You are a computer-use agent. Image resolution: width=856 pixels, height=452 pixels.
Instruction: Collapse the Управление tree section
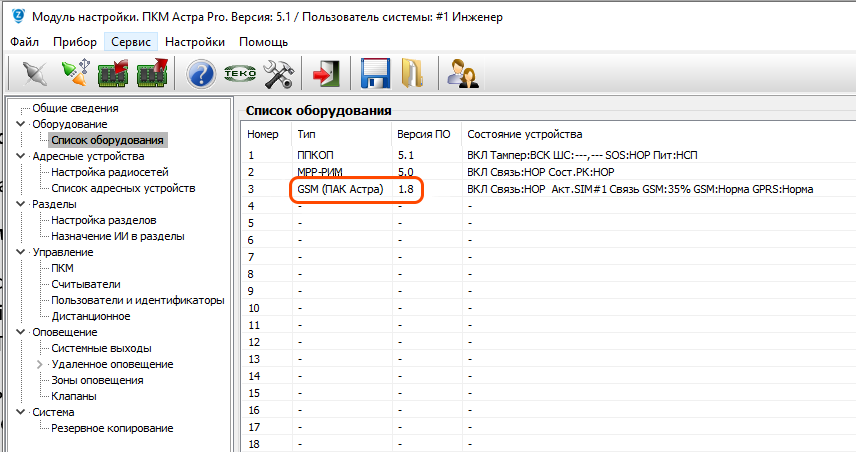point(22,252)
